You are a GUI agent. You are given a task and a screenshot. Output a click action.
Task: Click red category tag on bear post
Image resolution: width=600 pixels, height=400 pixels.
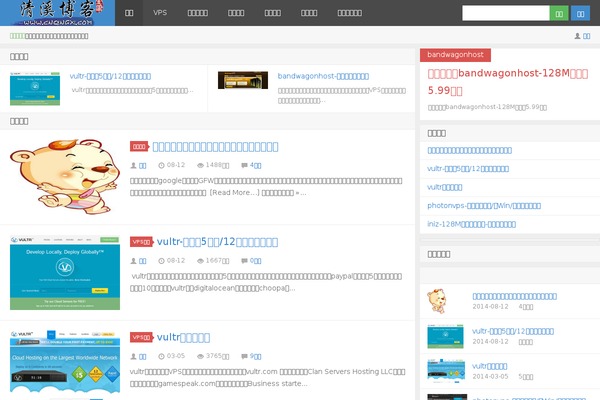[139, 146]
